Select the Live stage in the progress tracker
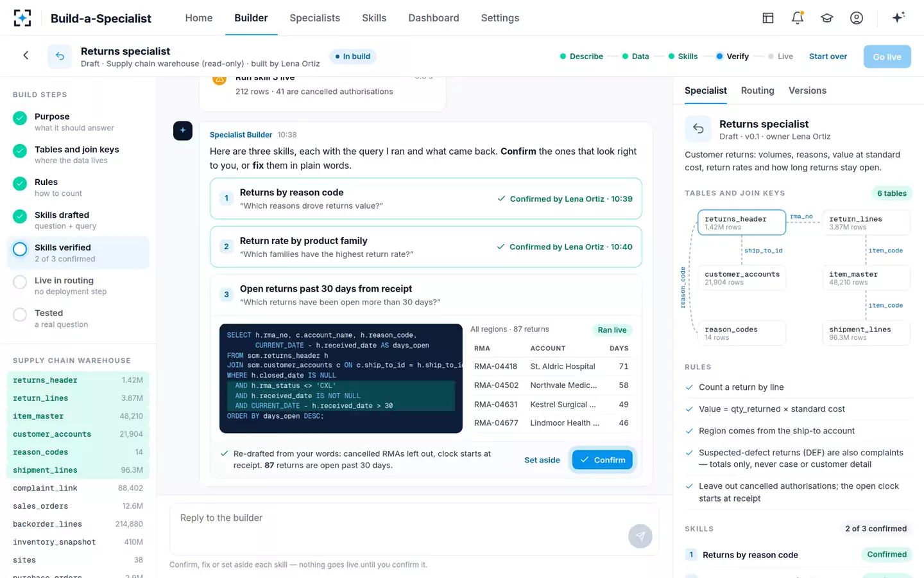The image size is (924, 578). [x=780, y=57]
